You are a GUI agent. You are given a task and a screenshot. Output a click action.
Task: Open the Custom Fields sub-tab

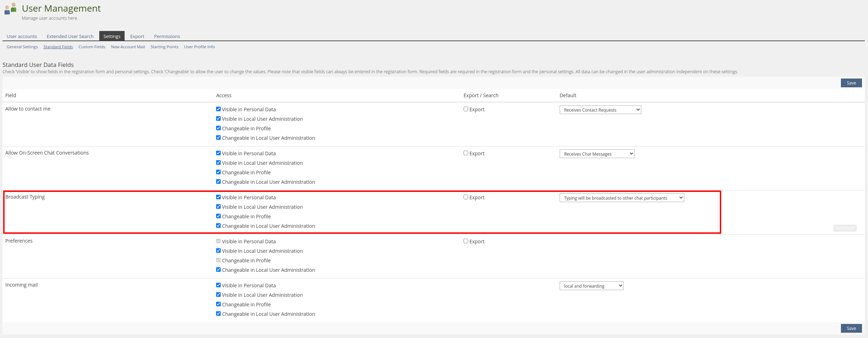click(92, 47)
